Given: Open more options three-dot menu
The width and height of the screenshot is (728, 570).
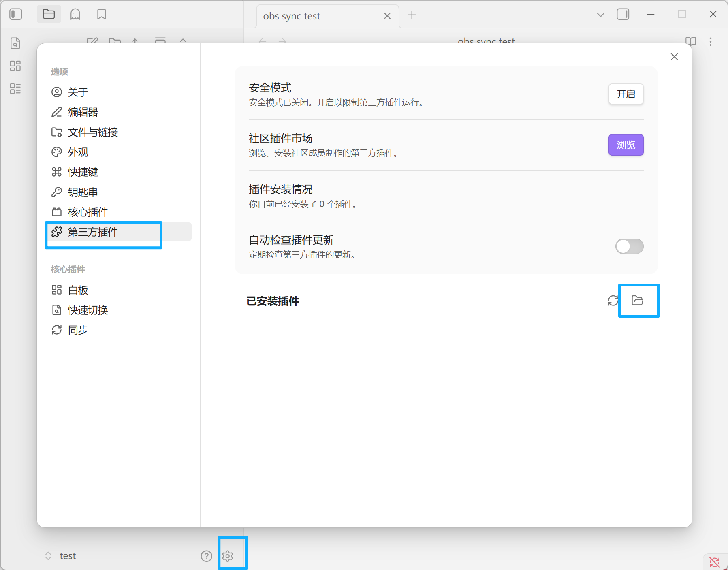Looking at the screenshot, I should [x=710, y=41].
